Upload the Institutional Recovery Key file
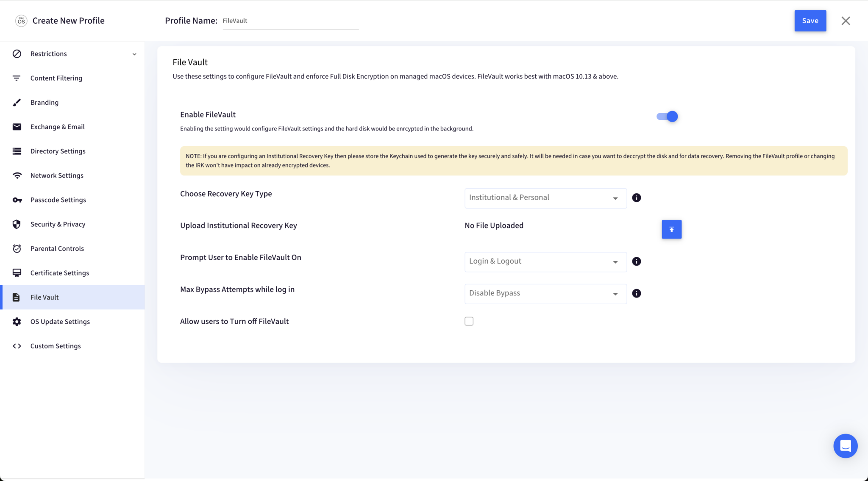 coord(672,229)
